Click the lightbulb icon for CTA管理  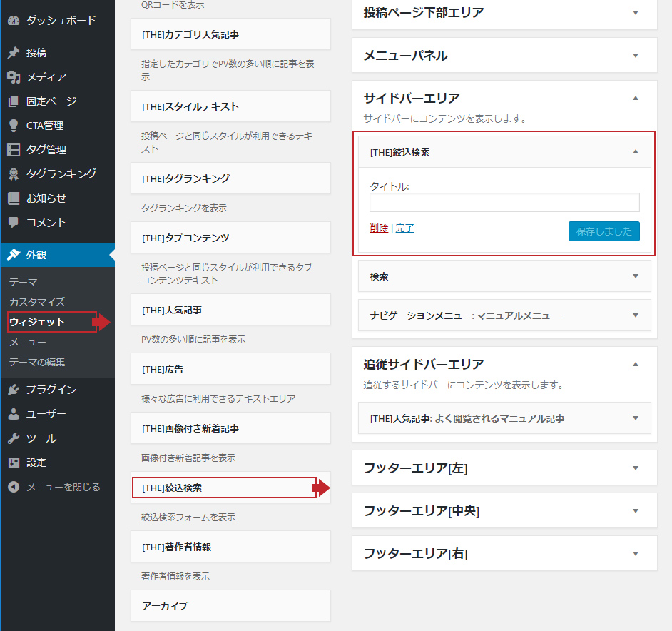[x=14, y=126]
